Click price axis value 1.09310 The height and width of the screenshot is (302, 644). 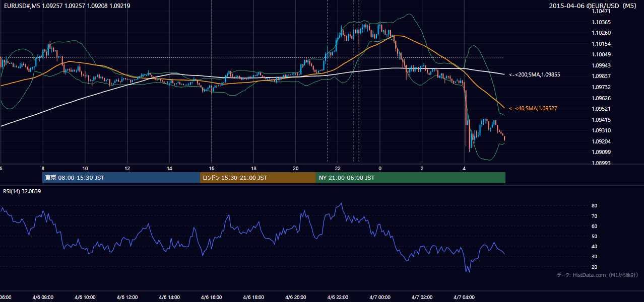coord(601,130)
